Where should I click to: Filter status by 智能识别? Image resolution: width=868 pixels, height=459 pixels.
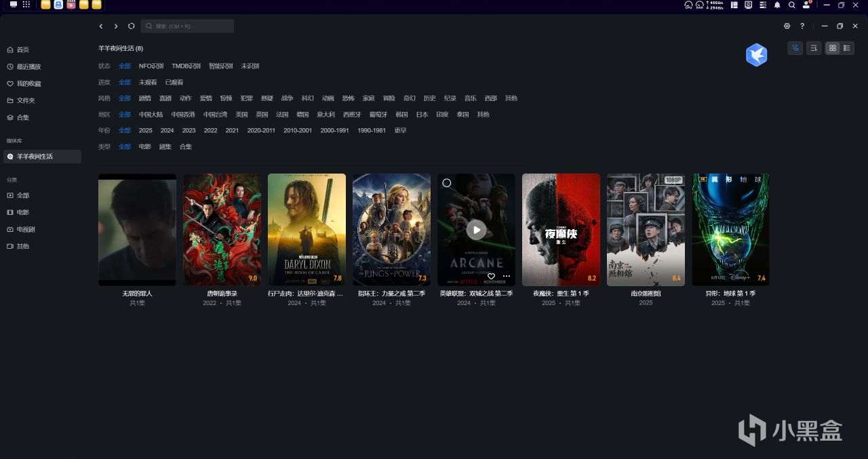point(220,66)
